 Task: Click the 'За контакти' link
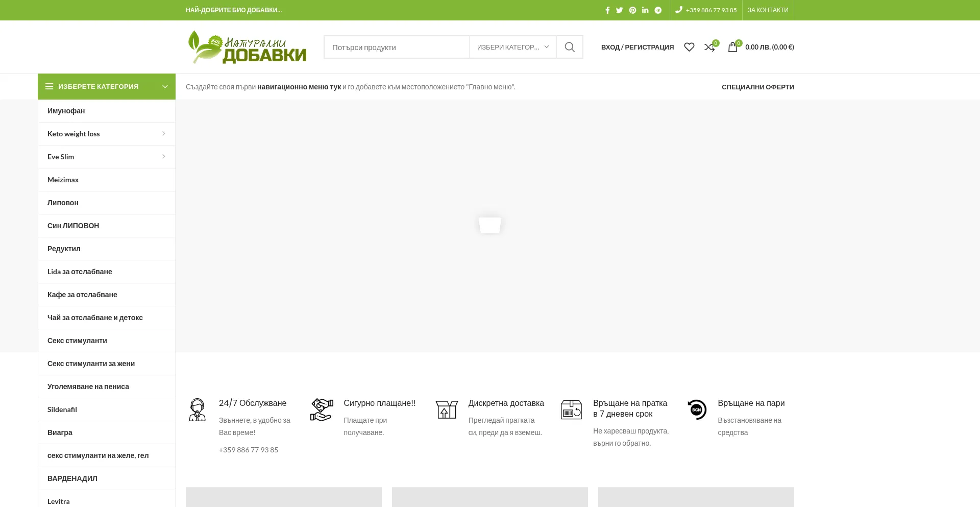point(768,10)
